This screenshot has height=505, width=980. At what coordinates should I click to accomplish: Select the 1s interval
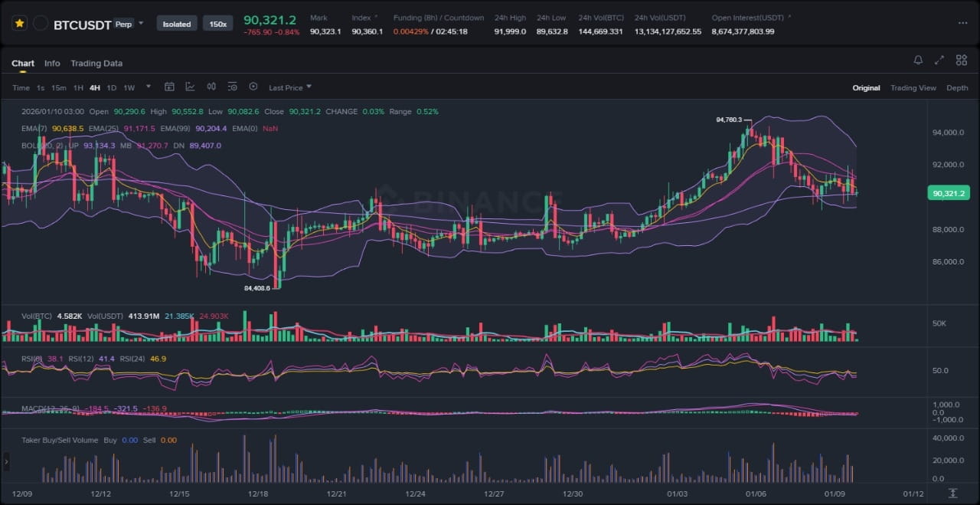click(x=41, y=87)
